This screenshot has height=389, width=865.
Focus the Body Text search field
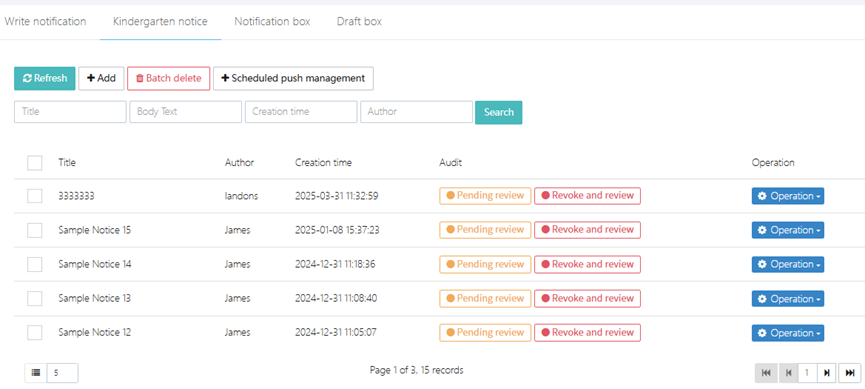pyautogui.click(x=185, y=111)
